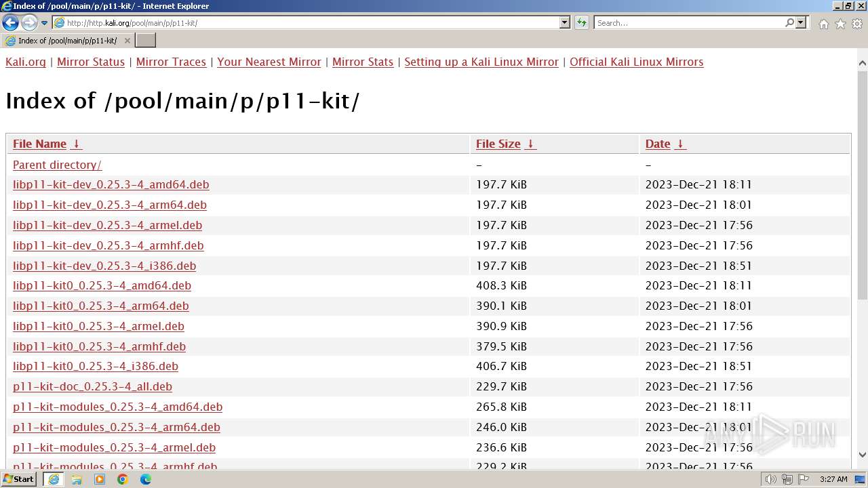This screenshot has height=488, width=868.
Task: Download p11-kit-modules_0.25.3-4_amd64.deb
Action: point(118,407)
